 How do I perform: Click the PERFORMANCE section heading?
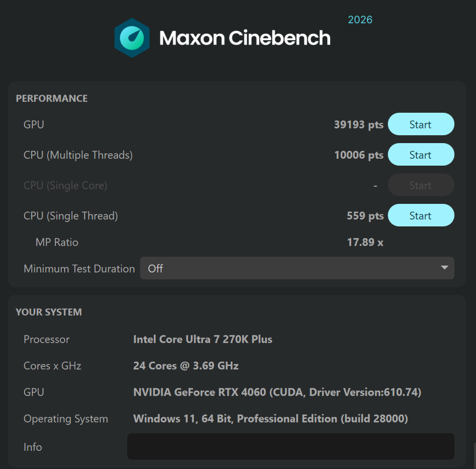pos(51,99)
